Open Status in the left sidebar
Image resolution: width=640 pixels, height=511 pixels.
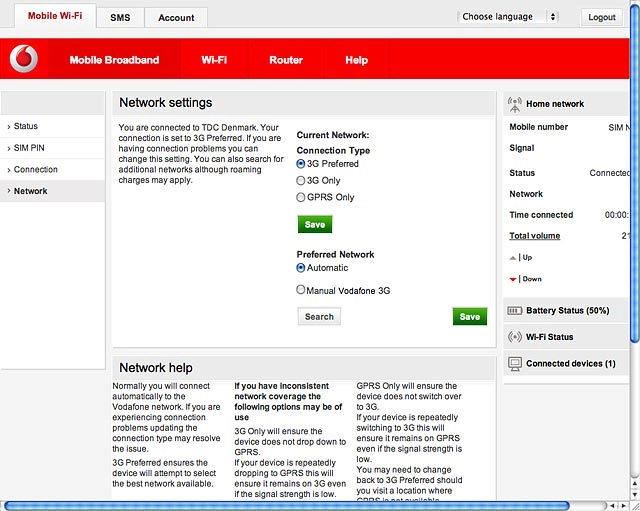tap(53, 126)
